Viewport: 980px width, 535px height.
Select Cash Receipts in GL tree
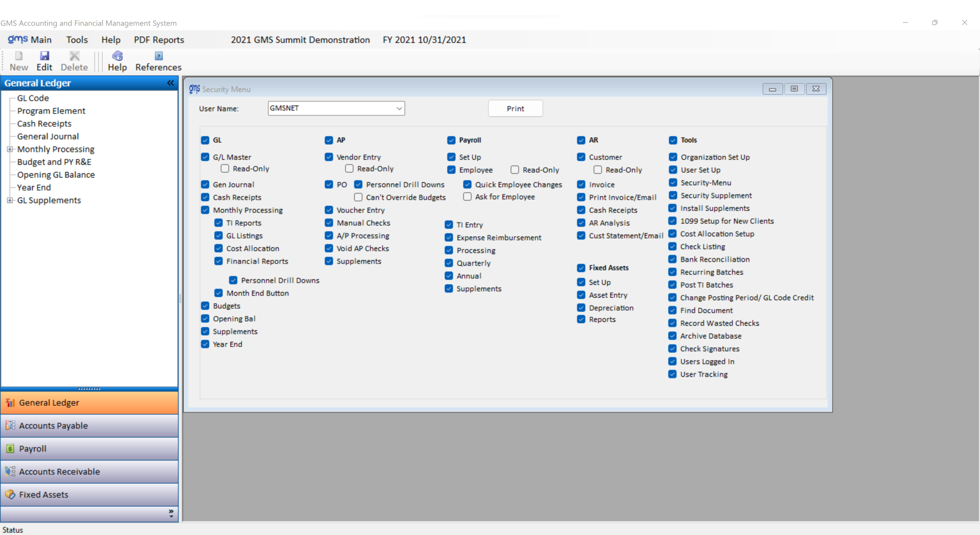pos(44,124)
